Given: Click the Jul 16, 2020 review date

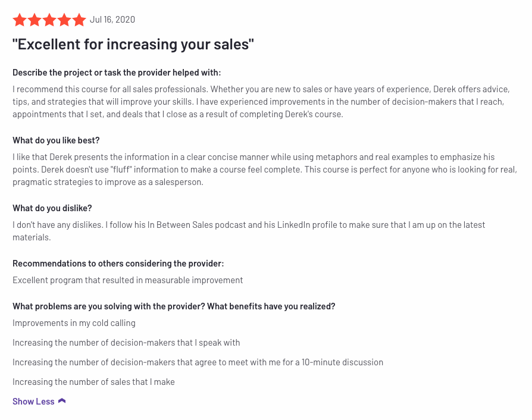Looking at the screenshot, I should (x=112, y=20).
